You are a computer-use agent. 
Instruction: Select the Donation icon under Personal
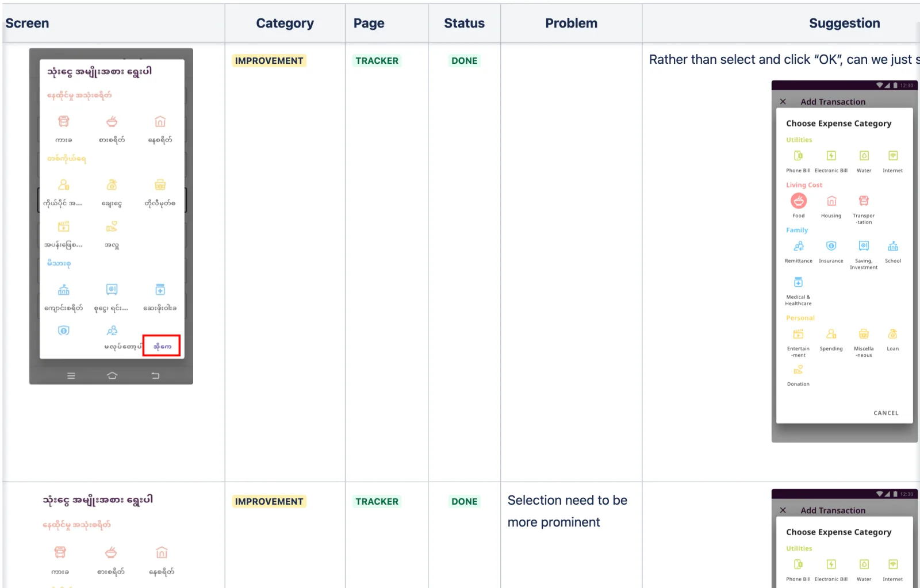pos(799,370)
